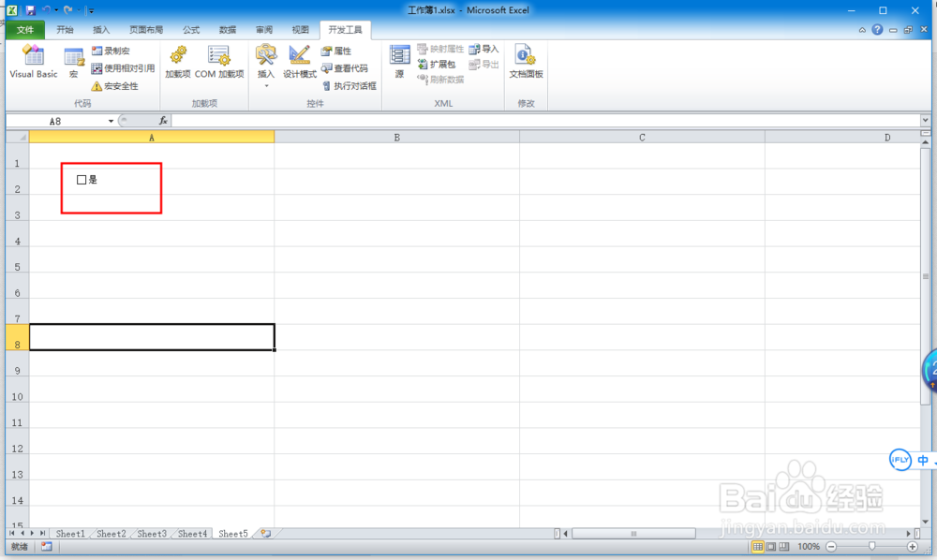Insert a new worksheet tab
The width and height of the screenshot is (937, 560).
click(266, 534)
